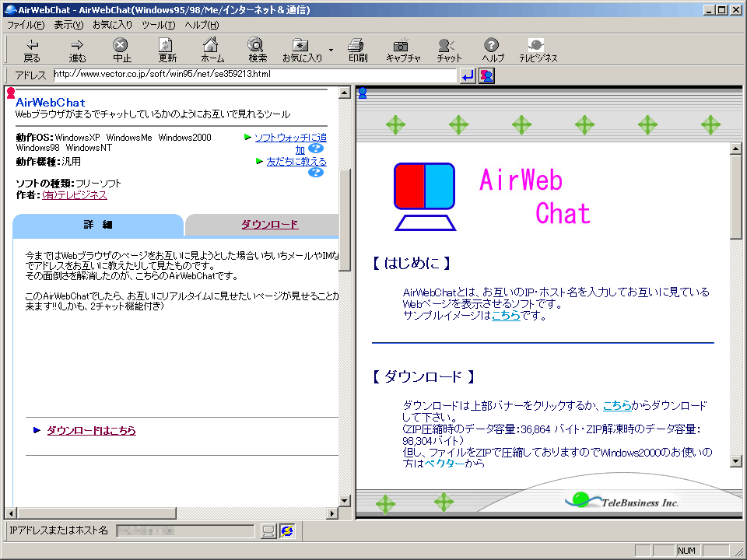Click the red user icon in left pane
Screen dimensions: 747x560
[x=10, y=93]
